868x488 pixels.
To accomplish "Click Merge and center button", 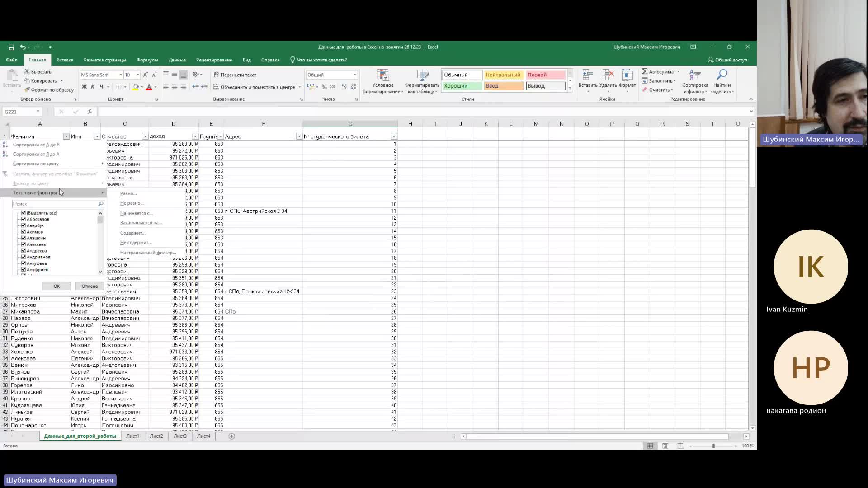I will pos(254,87).
